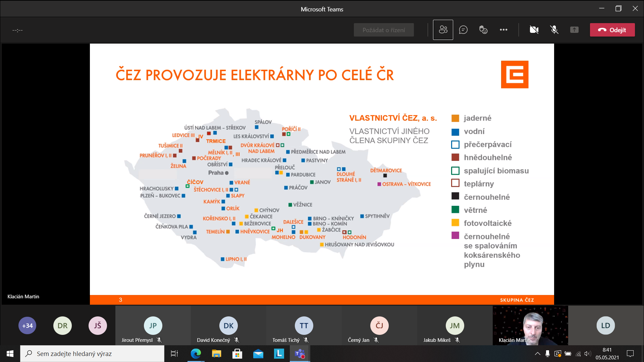644x362 pixels.
Task: Leave the meeting with Odejít
Action: [x=612, y=30]
